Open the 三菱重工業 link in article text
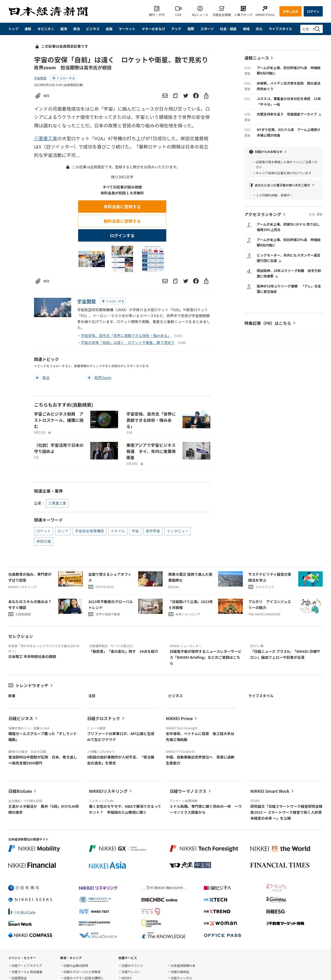Screen dimensions: 331x980 point(46,138)
